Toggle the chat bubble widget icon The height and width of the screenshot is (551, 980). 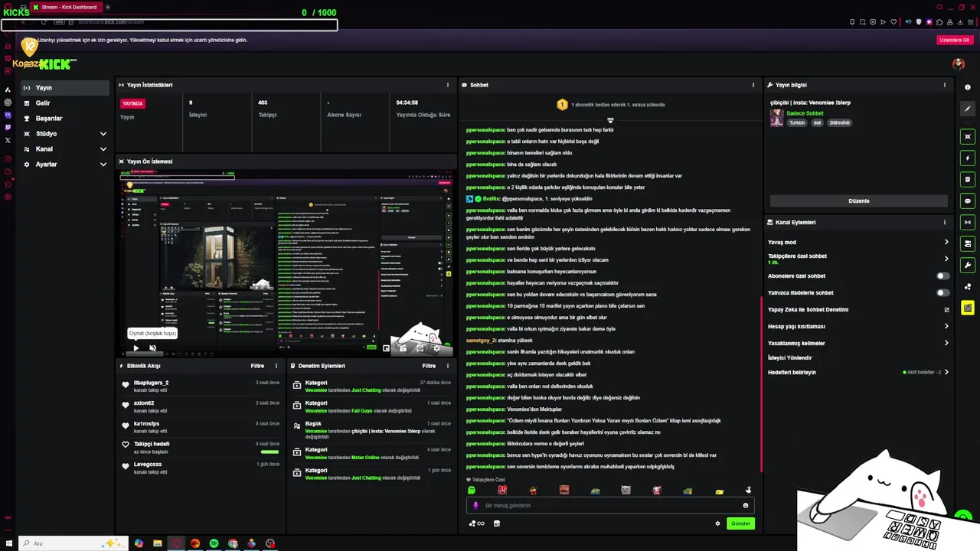click(968, 201)
